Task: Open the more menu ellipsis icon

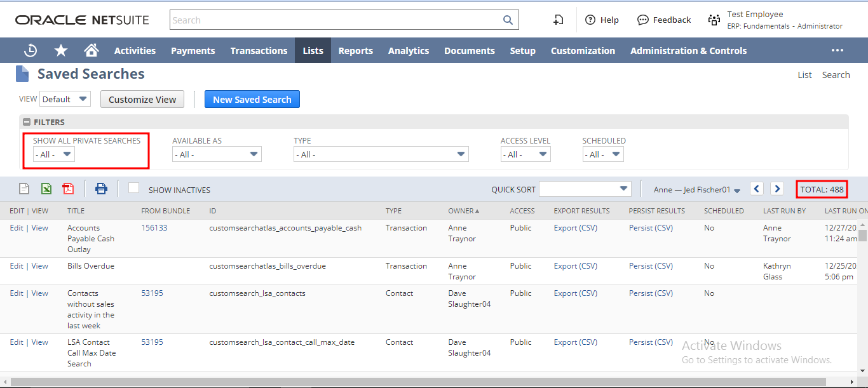Action: 837,51
